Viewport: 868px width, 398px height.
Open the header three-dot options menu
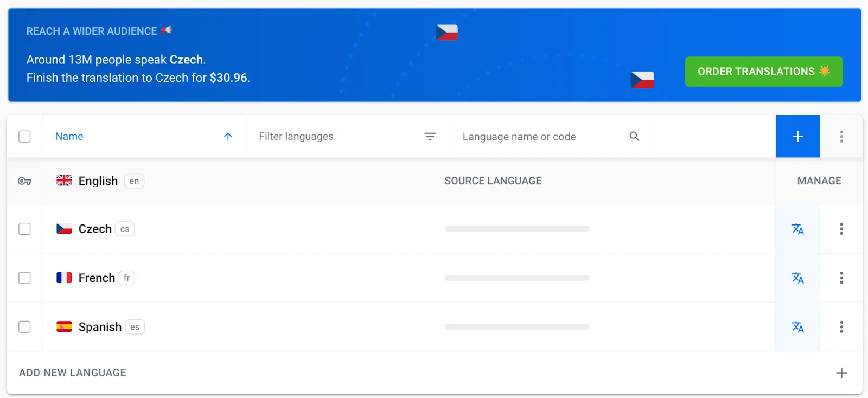coord(841,137)
